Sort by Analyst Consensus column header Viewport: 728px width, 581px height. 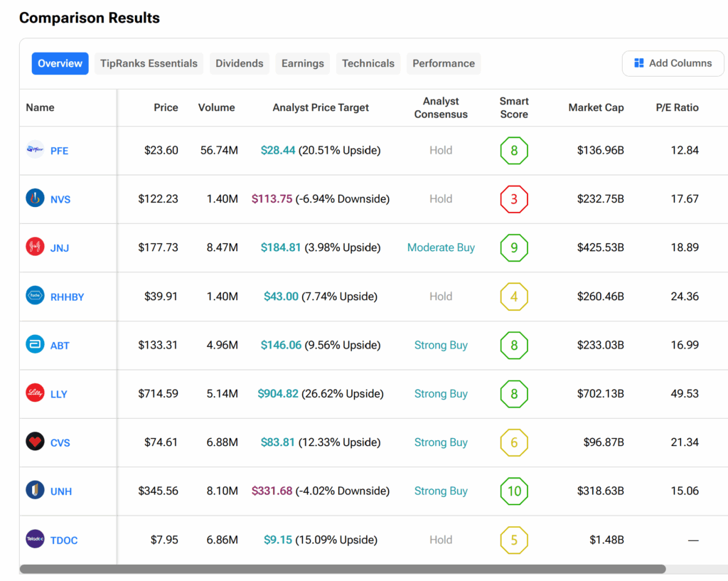[x=441, y=108]
